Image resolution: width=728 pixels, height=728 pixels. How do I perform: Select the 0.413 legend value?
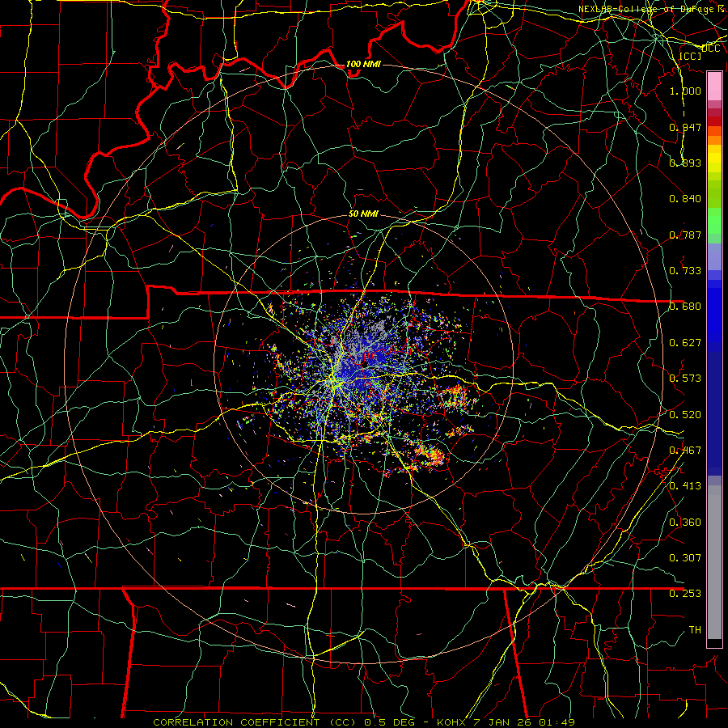coord(685,486)
